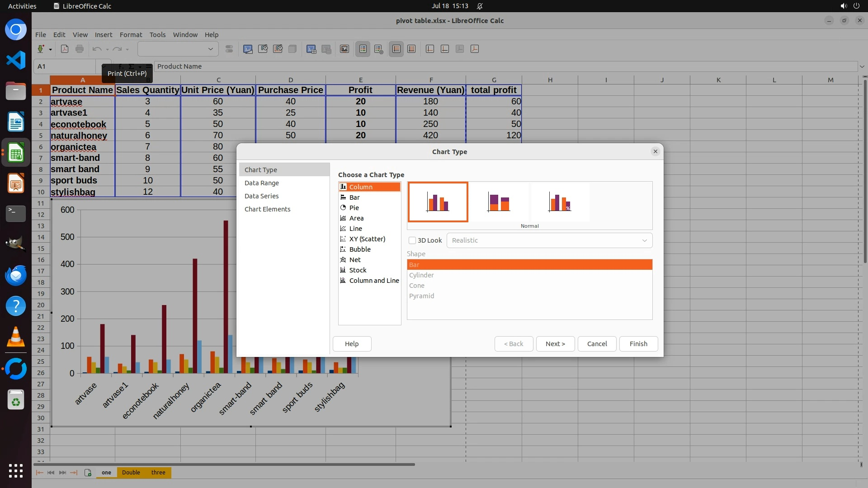Click the Export as PDF toolbar icon
Screen dimensions: 868x488
[x=65, y=49]
